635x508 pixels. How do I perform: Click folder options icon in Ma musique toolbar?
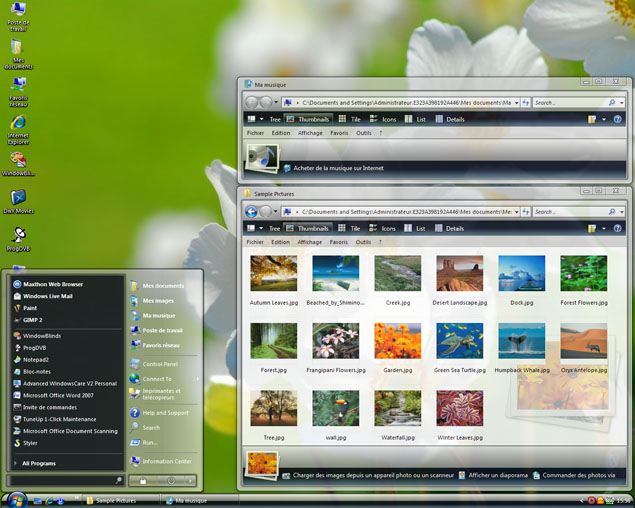click(592, 120)
